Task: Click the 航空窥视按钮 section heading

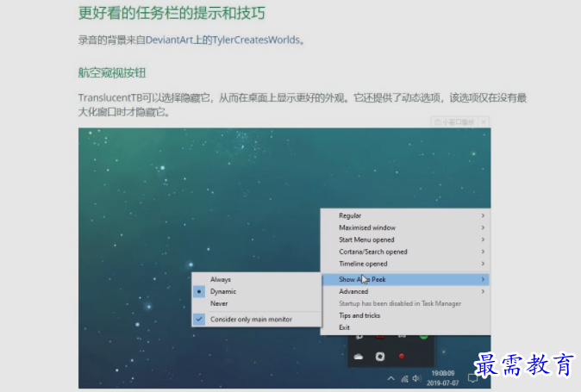Action: [112, 72]
